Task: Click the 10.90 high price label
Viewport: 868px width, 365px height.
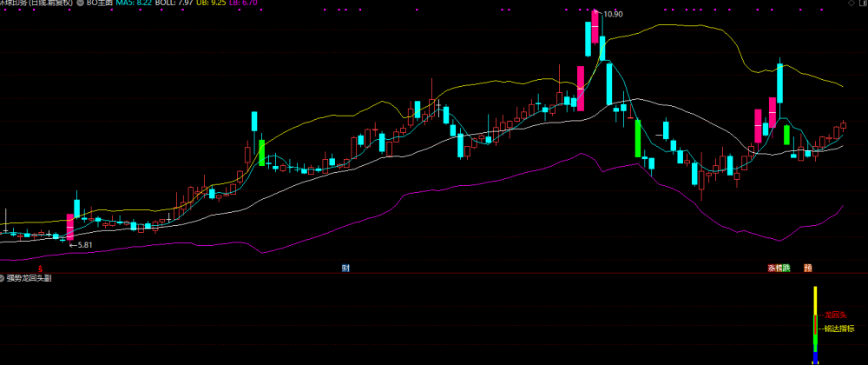Action: click(614, 14)
